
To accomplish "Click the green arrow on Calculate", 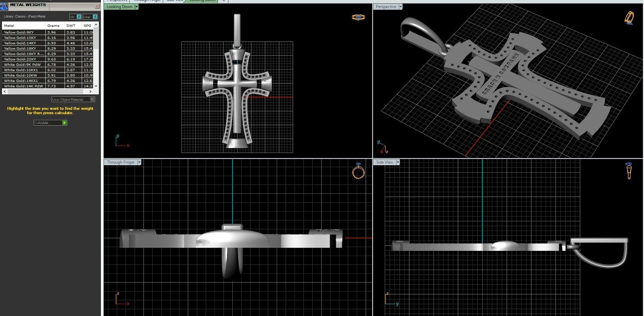I will [65, 123].
